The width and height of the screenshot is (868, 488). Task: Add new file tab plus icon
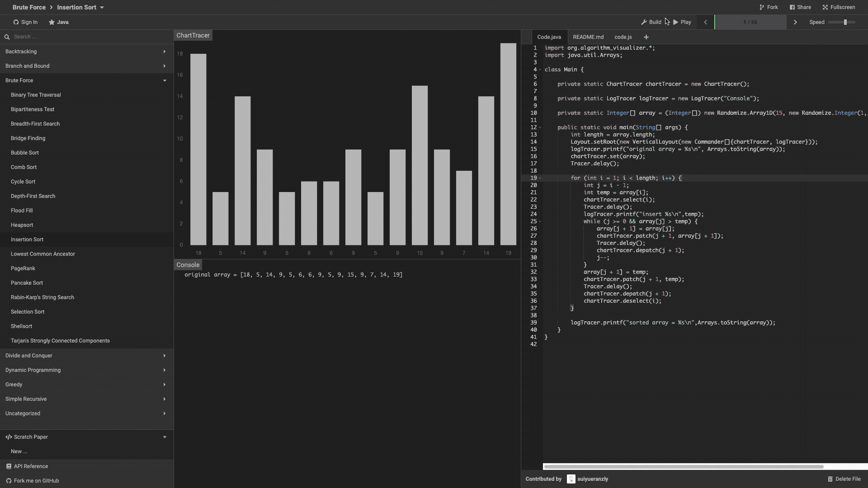[646, 37]
